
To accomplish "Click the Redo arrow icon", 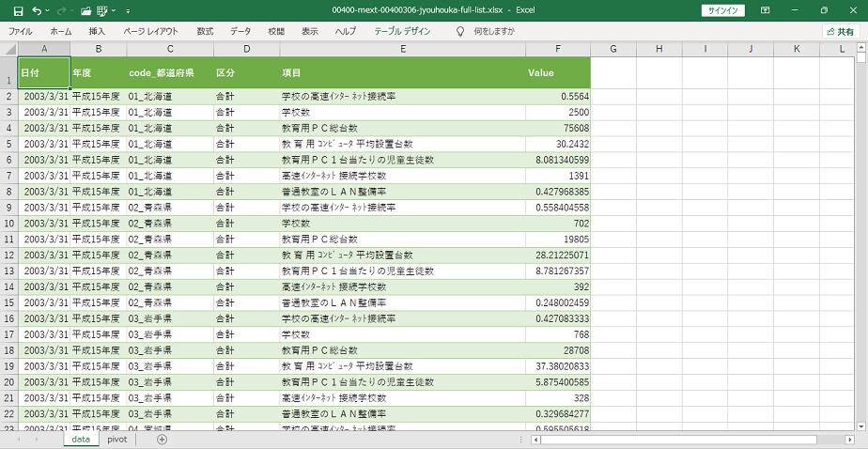I will 63,10.
